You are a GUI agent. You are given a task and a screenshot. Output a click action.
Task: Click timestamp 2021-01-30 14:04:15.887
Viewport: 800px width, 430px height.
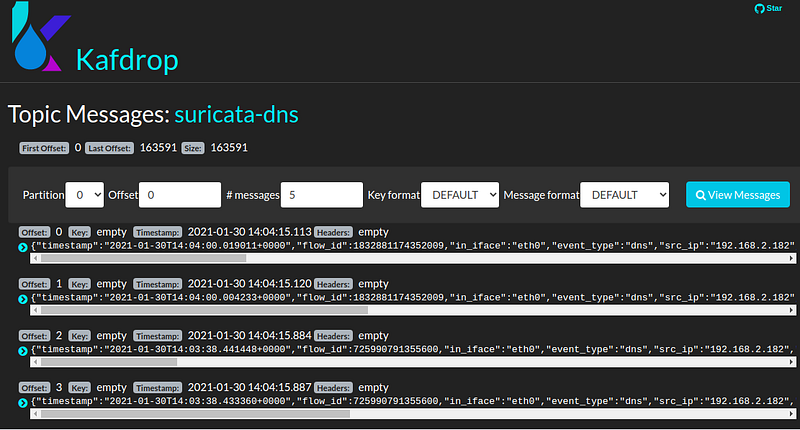pyautogui.click(x=249, y=388)
